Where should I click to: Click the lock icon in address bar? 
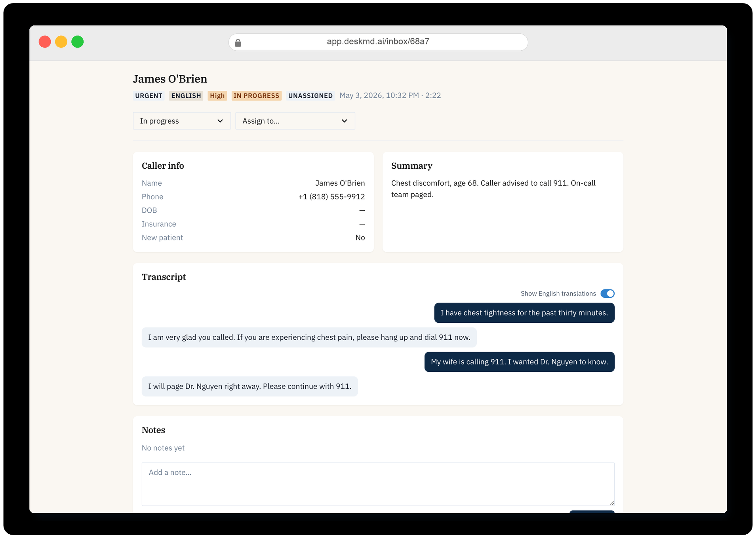coord(238,43)
